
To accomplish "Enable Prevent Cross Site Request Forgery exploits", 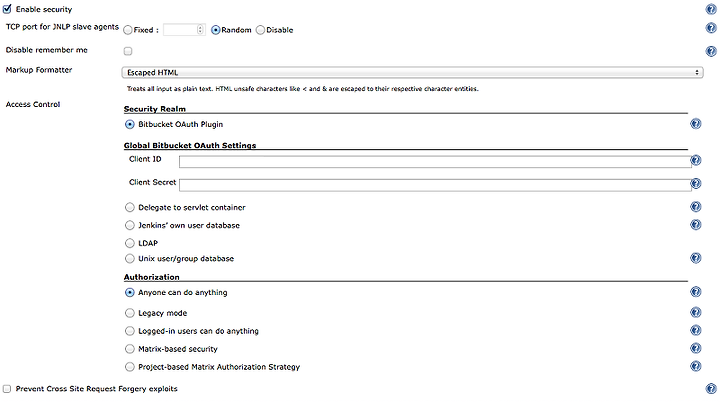I will point(7,389).
